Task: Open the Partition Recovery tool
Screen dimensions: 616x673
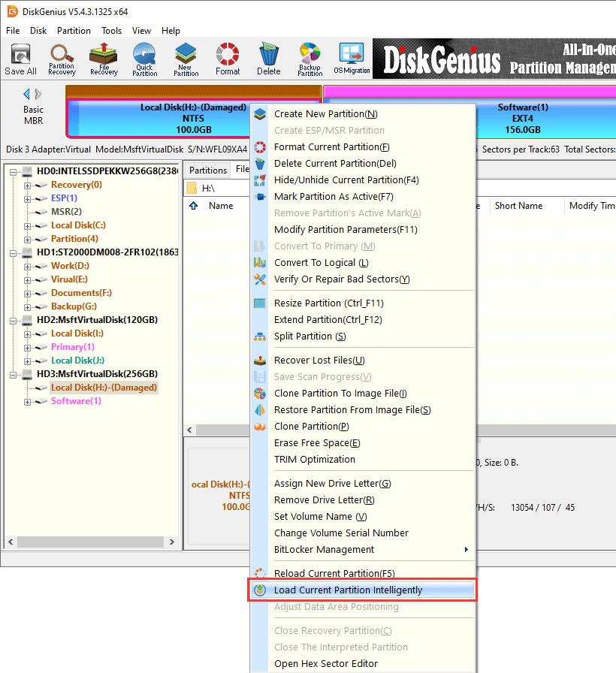Action: tap(62, 59)
